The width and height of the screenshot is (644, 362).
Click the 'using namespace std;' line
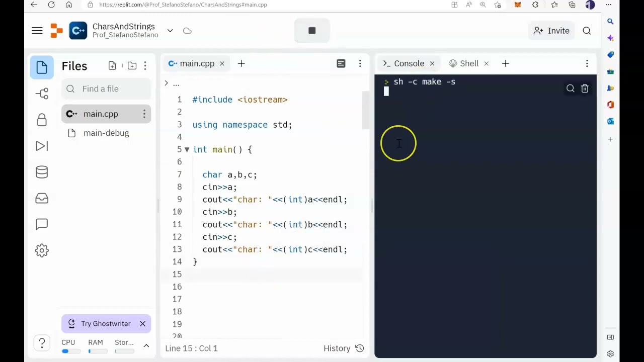(x=242, y=125)
